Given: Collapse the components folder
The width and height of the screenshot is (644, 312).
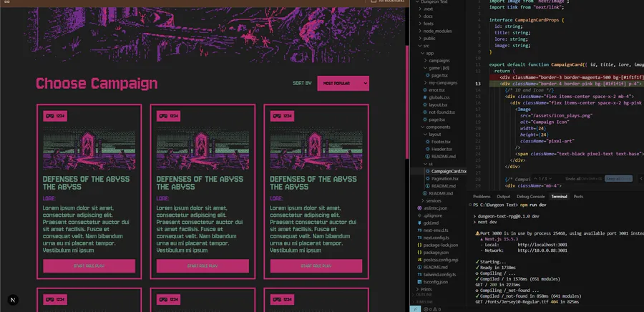Looking at the screenshot, I should point(438,127).
